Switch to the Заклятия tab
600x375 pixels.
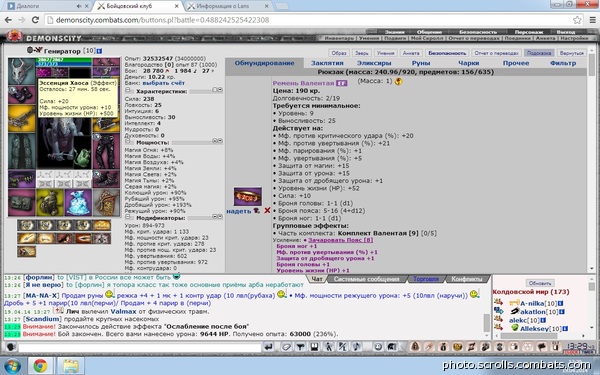click(327, 63)
